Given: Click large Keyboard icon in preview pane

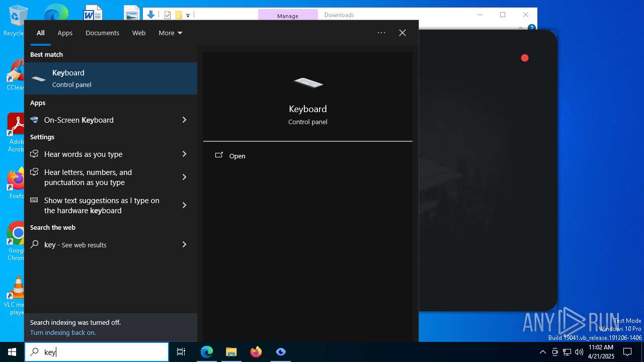Looking at the screenshot, I should 308,82.
